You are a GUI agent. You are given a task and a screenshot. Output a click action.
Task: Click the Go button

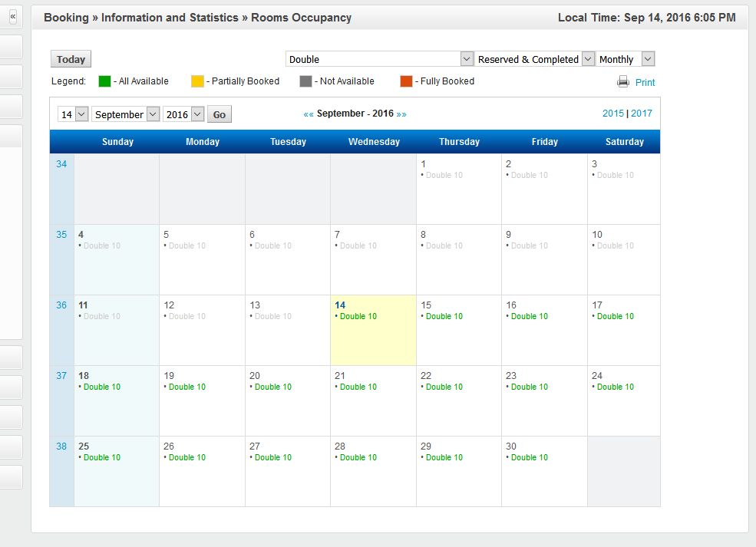[x=220, y=114]
